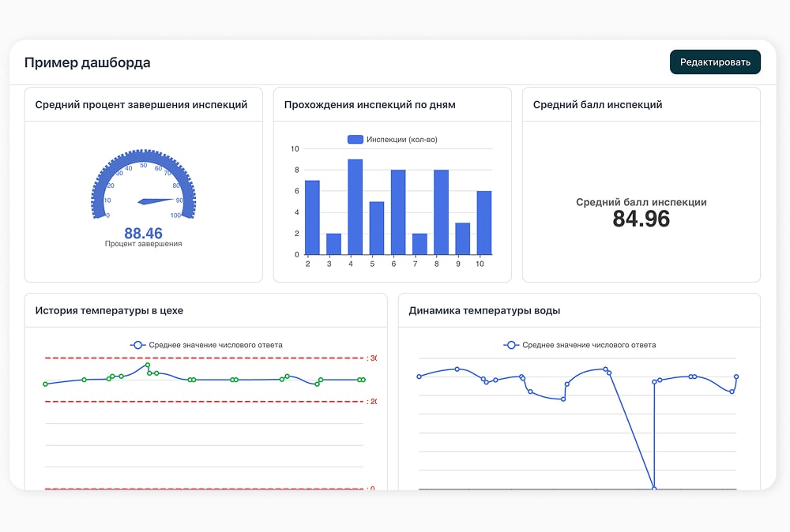Select the bar for day 4
The image size is (790, 532).
click(355, 207)
